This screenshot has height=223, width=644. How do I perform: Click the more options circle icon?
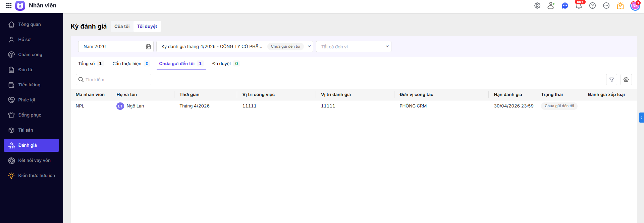pyautogui.click(x=606, y=6)
